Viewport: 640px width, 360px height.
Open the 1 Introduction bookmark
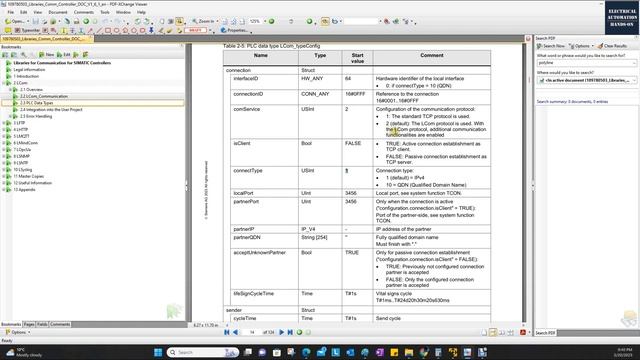[26, 76]
